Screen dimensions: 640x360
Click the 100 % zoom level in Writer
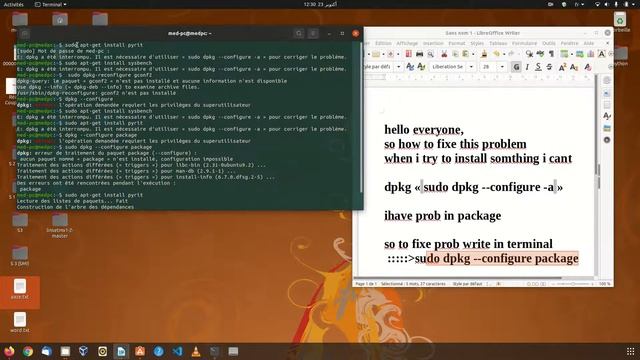(604, 284)
